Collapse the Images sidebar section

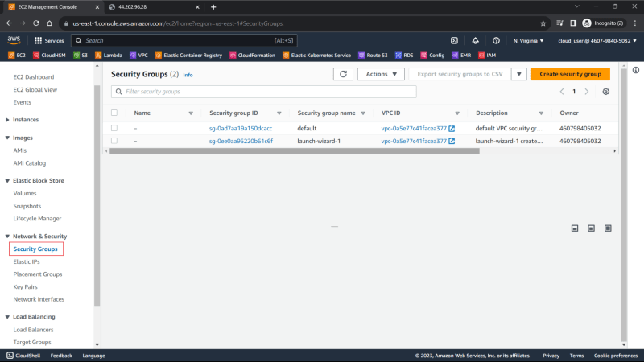click(x=7, y=138)
